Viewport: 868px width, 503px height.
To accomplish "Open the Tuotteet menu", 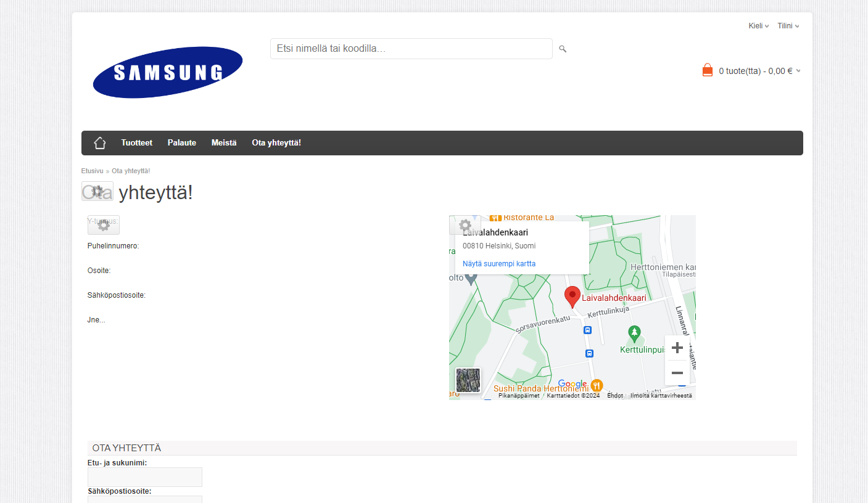I will (x=137, y=143).
